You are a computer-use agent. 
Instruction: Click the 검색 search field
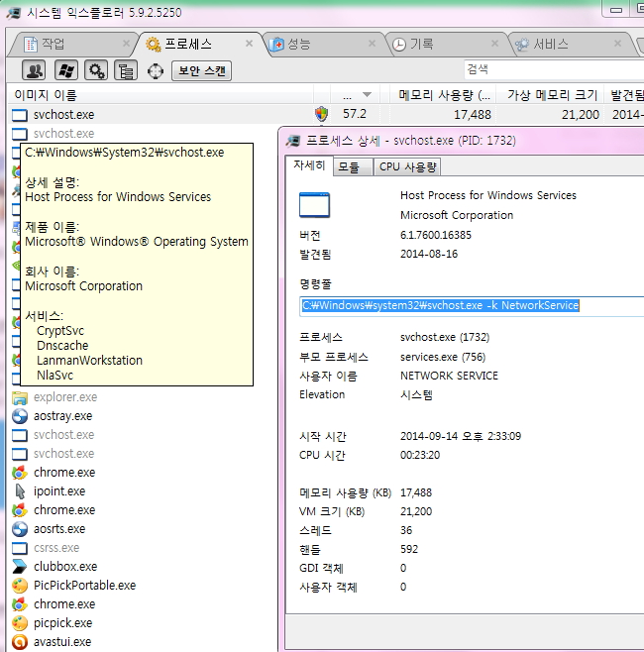click(x=554, y=69)
